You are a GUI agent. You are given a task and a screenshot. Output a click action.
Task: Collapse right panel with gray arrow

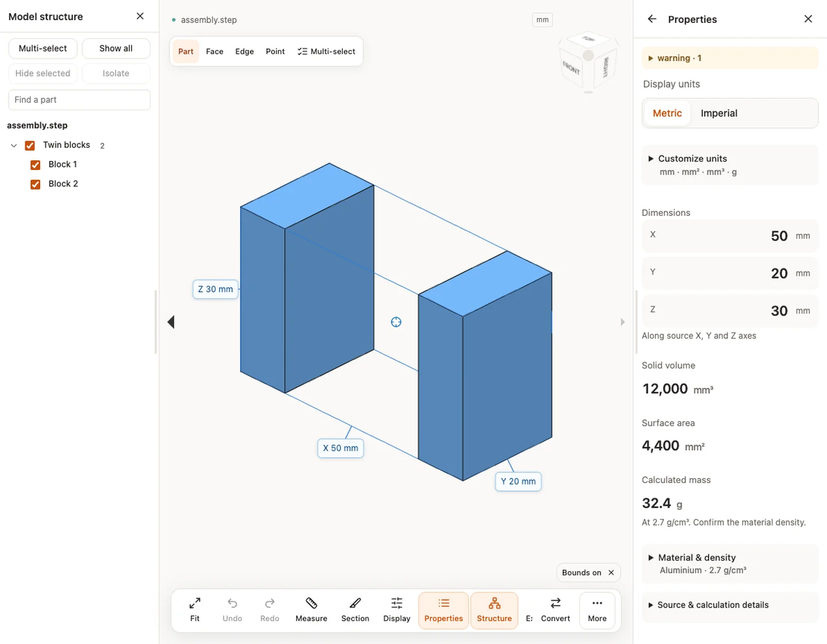(x=623, y=322)
